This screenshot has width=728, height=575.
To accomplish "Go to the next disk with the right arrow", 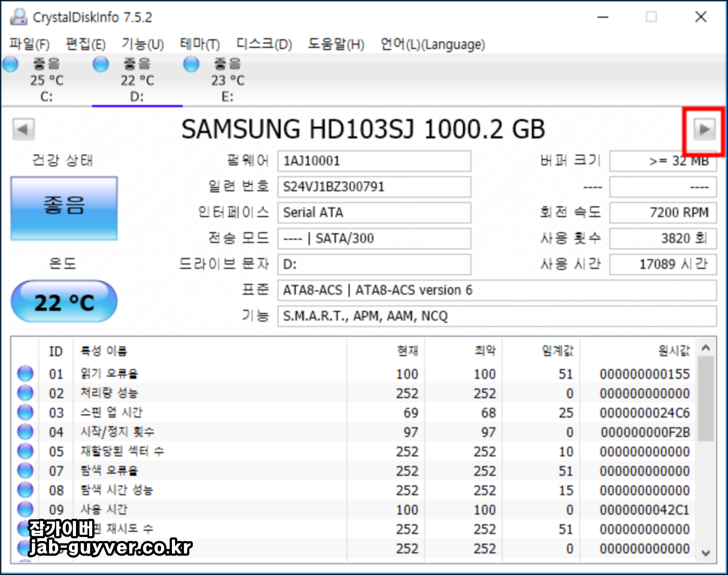I will pos(704,129).
